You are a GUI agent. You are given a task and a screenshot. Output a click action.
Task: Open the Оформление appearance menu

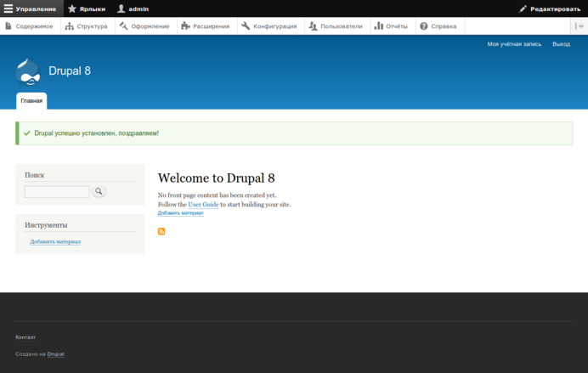click(x=145, y=26)
